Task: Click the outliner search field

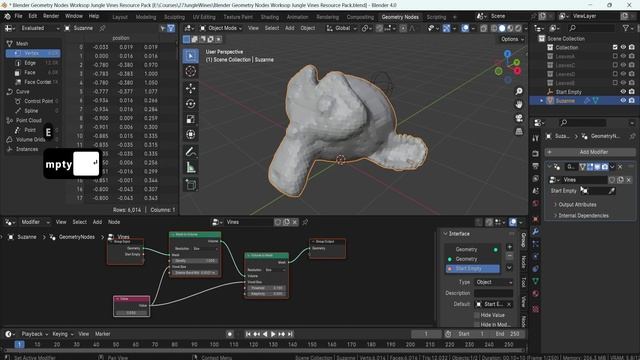Action: pyautogui.click(x=592, y=28)
